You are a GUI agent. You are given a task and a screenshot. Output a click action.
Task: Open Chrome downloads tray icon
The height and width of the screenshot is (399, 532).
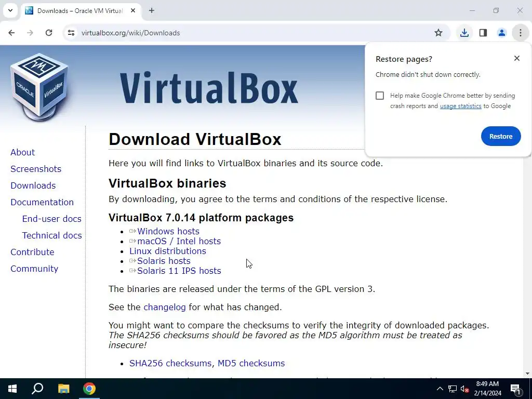click(x=464, y=33)
